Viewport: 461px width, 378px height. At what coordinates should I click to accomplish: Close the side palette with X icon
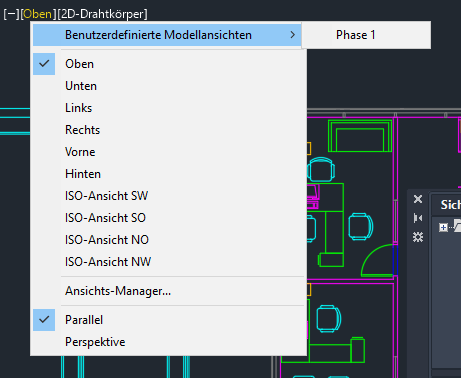(418, 199)
